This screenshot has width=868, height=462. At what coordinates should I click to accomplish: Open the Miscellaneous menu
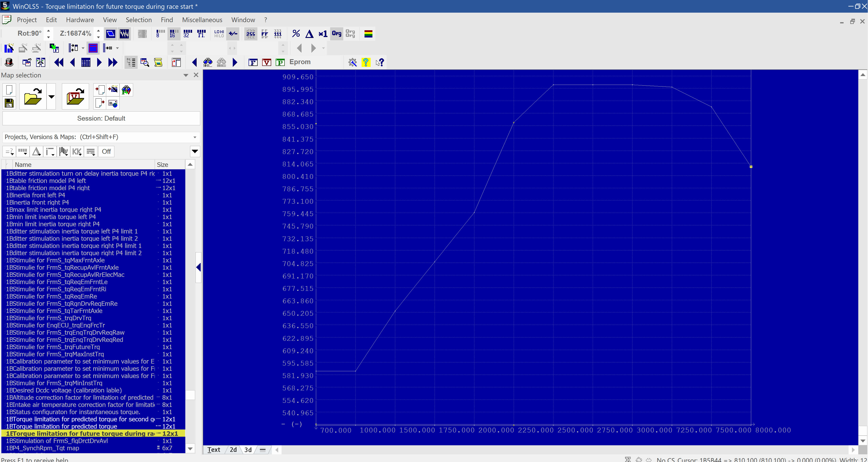click(x=202, y=20)
